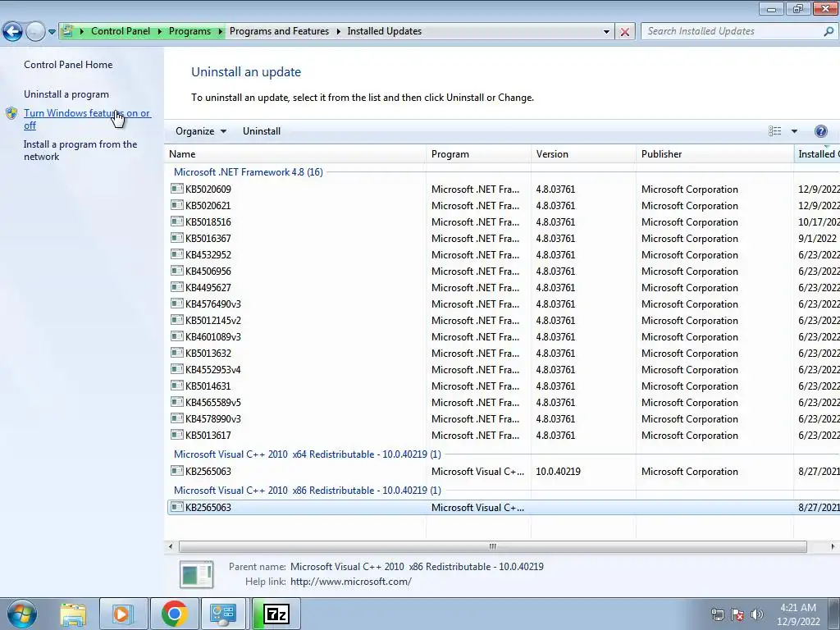Open 7-Zip from the taskbar
This screenshot has height=630, width=840.
(x=276, y=614)
